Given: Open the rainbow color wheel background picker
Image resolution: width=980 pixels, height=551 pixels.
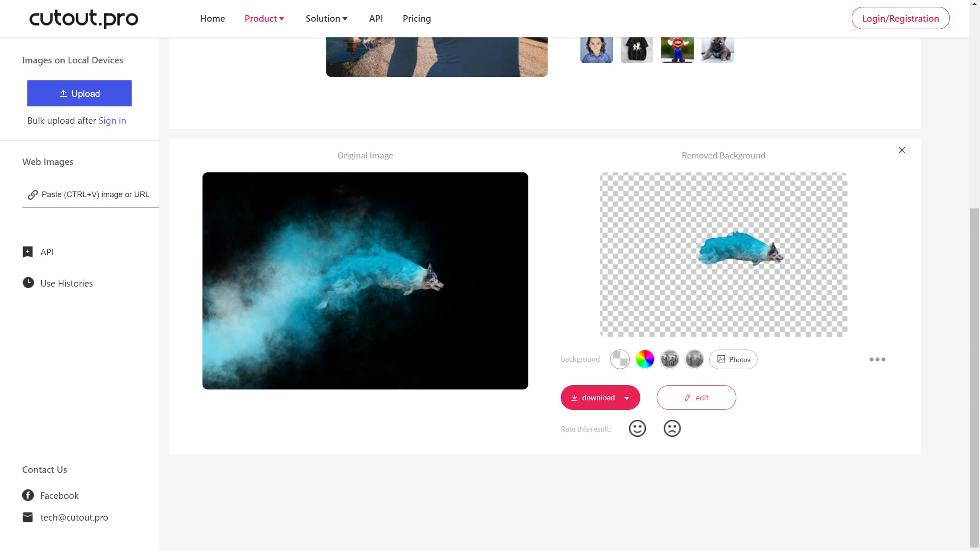Looking at the screenshot, I should [x=644, y=359].
